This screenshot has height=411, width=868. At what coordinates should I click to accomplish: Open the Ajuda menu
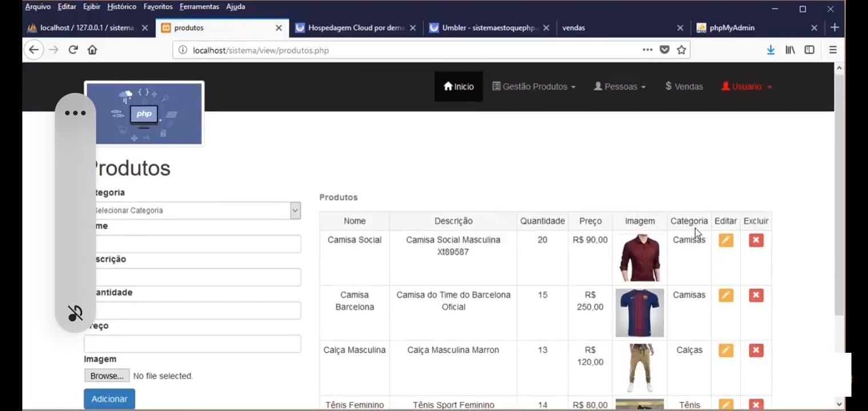click(x=236, y=7)
